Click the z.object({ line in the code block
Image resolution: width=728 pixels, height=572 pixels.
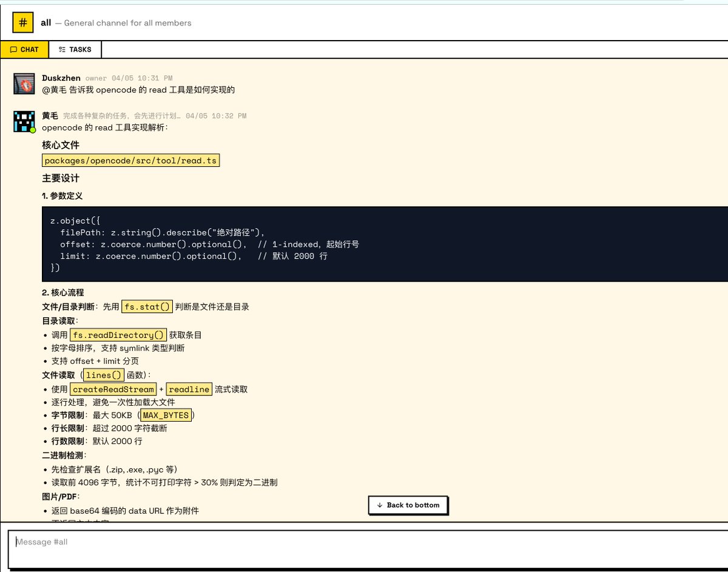coord(75,221)
